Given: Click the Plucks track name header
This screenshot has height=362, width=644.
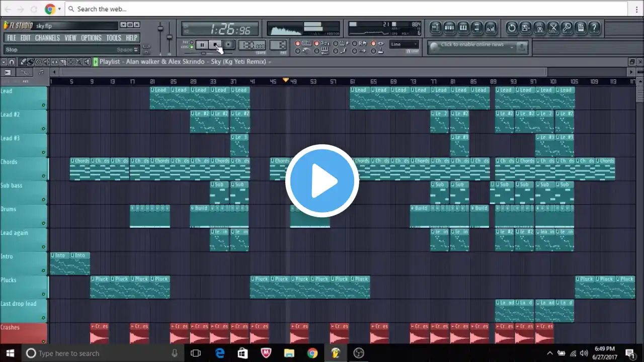Looking at the screenshot, I should click(24, 287).
